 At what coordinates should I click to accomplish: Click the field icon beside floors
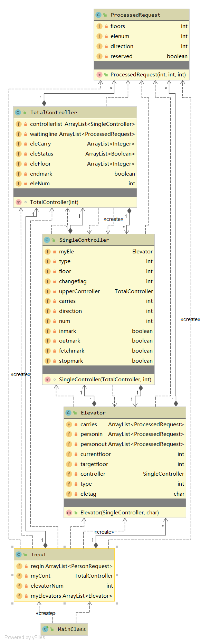pyautogui.click(x=99, y=26)
